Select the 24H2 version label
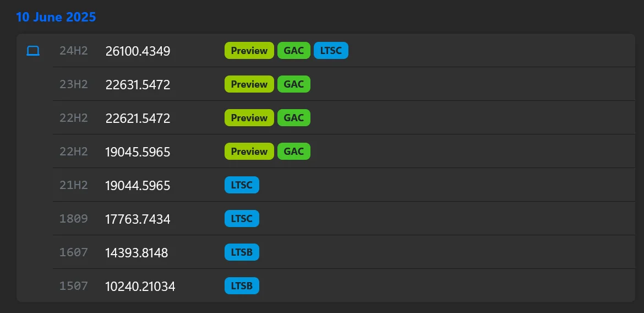Screen dimensions: 644x313 tap(74, 51)
